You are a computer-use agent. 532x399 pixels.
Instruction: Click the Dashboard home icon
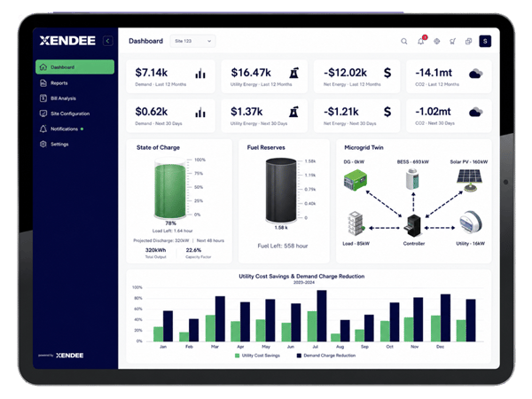[43, 66]
